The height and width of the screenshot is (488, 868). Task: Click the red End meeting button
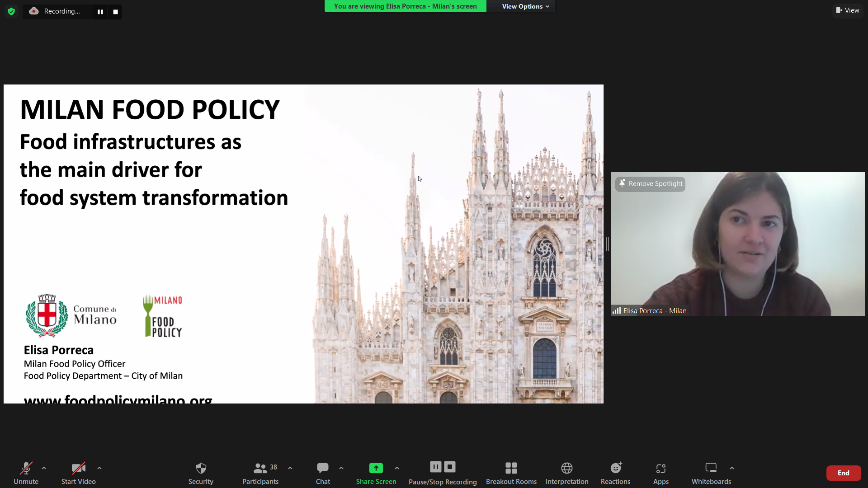[843, 473]
